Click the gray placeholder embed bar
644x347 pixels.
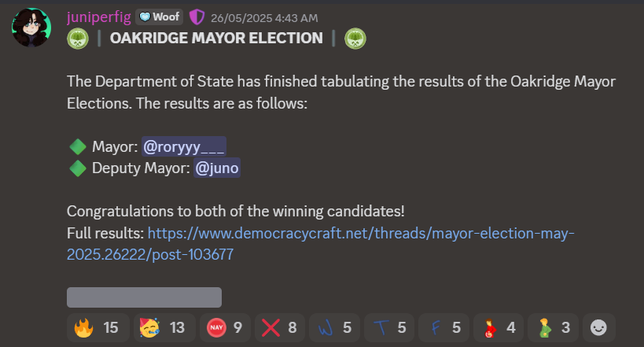pyautogui.click(x=144, y=297)
